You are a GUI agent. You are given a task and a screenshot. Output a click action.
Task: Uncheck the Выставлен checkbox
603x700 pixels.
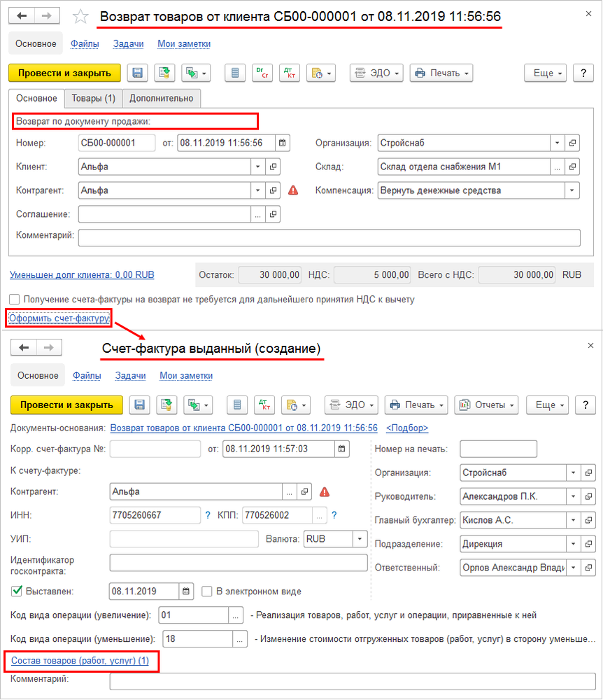click(17, 591)
